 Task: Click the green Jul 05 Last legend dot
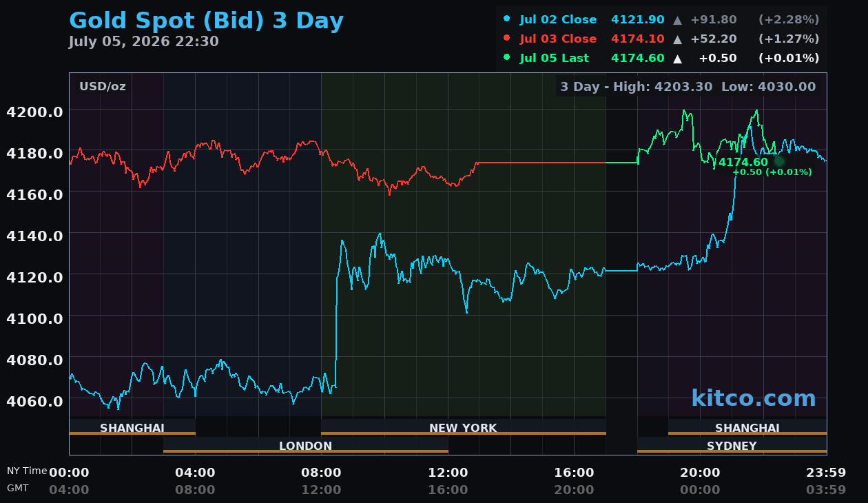tap(507, 58)
